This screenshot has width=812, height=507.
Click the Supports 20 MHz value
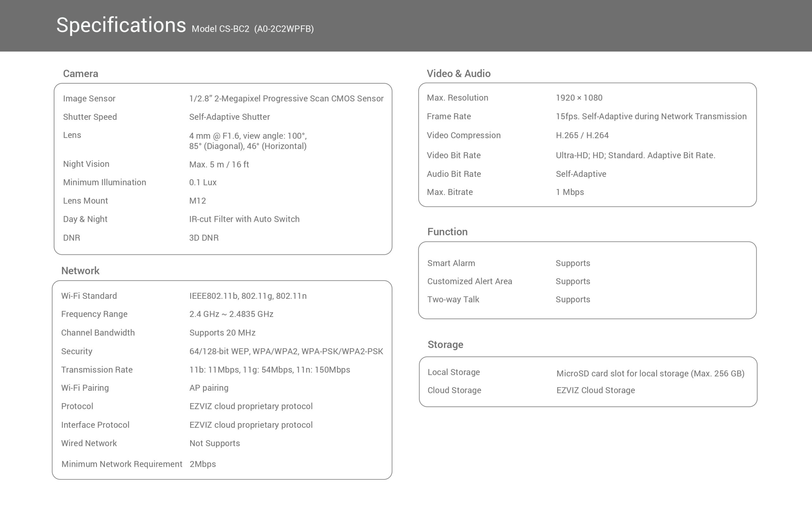(x=222, y=333)
